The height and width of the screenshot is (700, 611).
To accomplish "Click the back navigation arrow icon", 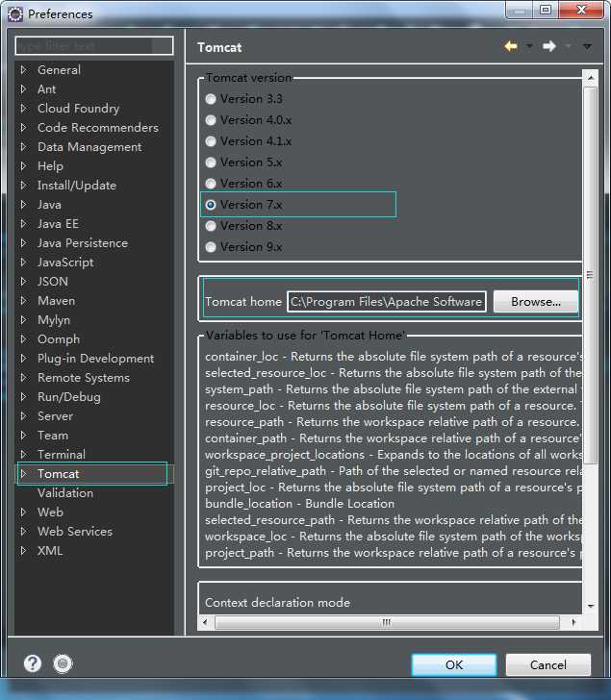I will 511,46.
